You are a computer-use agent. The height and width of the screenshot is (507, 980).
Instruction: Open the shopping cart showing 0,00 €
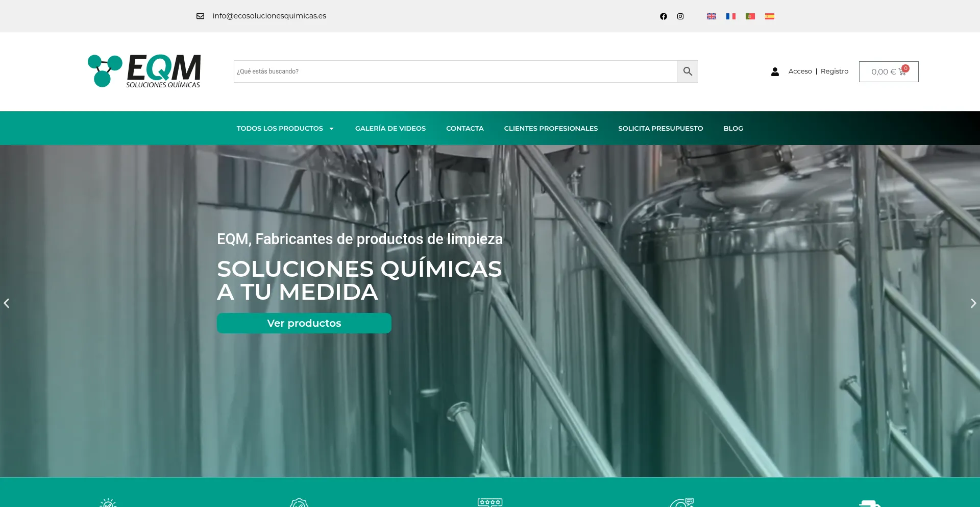tap(888, 71)
